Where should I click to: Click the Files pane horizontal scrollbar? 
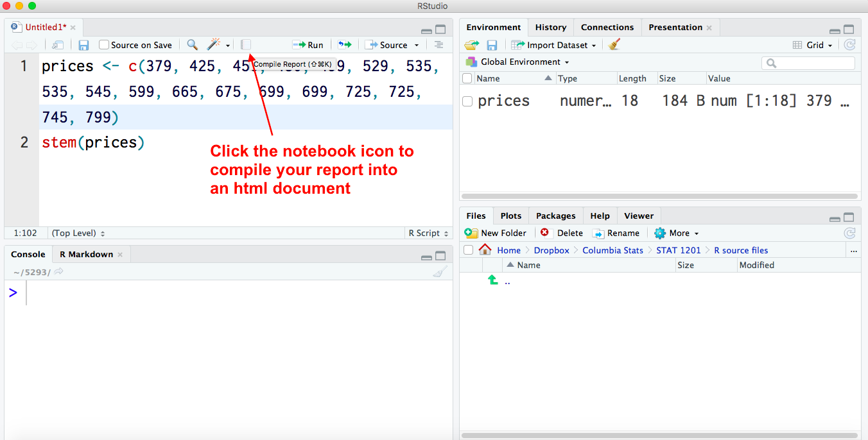click(x=660, y=436)
